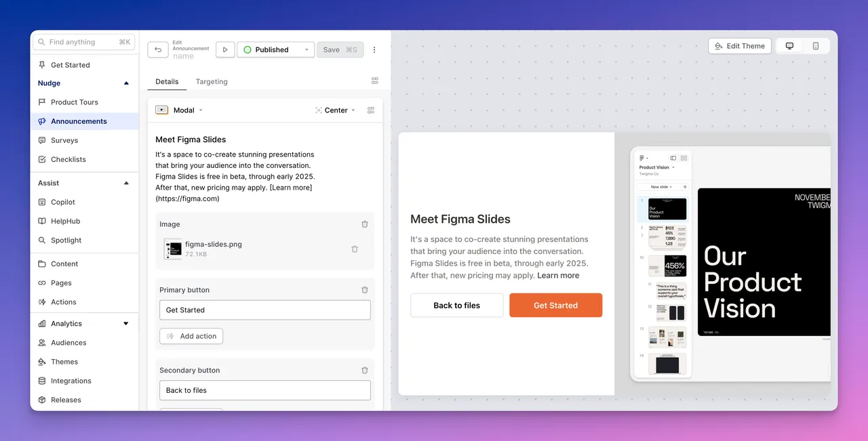Click the figma-slides.png file thumbnail
The height and width of the screenshot is (441, 868).
[x=173, y=249]
